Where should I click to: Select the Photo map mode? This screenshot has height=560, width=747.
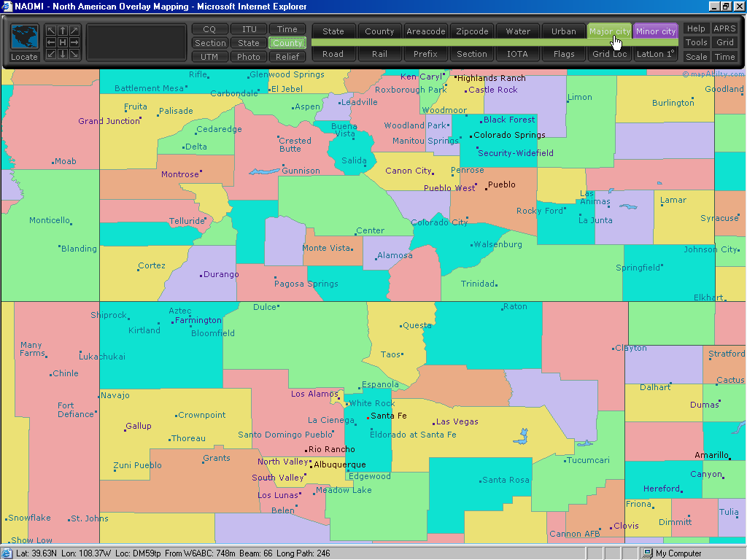coord(249,57)
